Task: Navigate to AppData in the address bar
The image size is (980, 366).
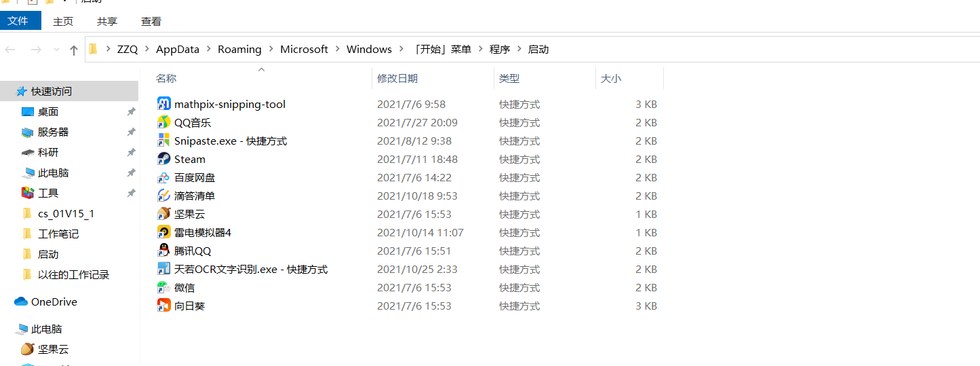Action: 178,49
